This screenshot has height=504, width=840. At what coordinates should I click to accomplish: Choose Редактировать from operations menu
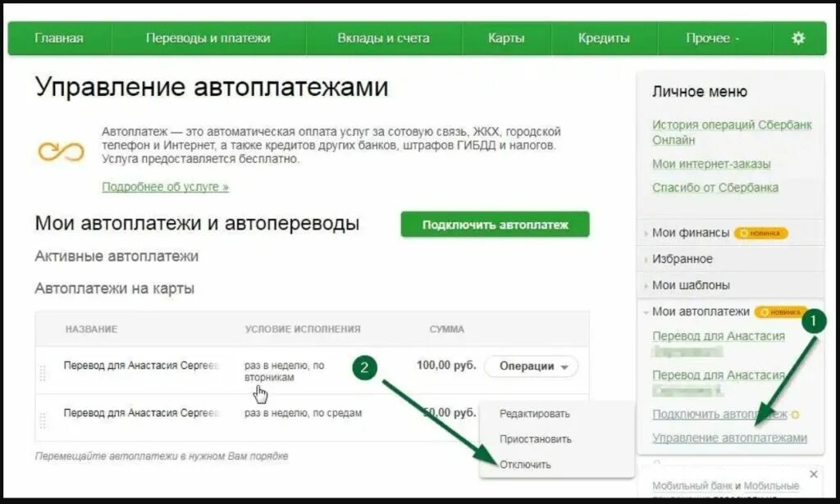click(535, 414)
